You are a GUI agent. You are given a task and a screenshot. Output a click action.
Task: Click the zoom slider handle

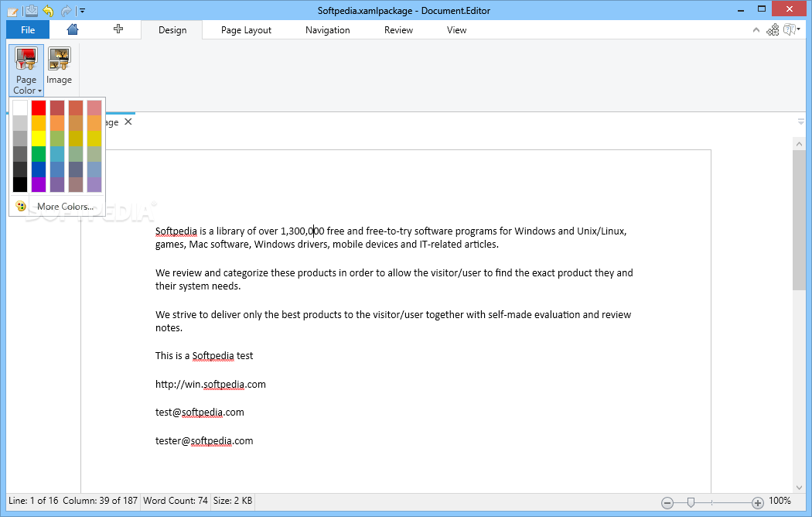click(691, 502)
